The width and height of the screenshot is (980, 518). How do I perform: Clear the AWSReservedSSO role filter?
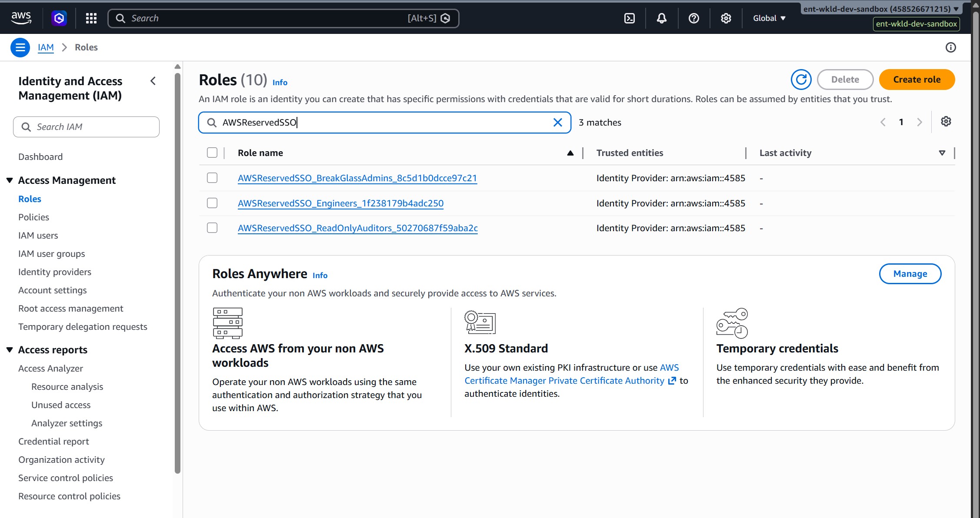pos(557,123)
